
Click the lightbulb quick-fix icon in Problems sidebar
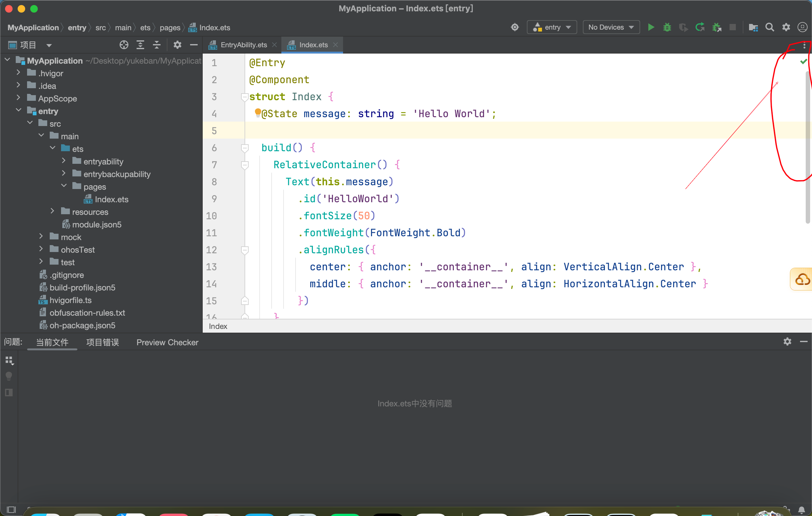(x=9, y=376)
